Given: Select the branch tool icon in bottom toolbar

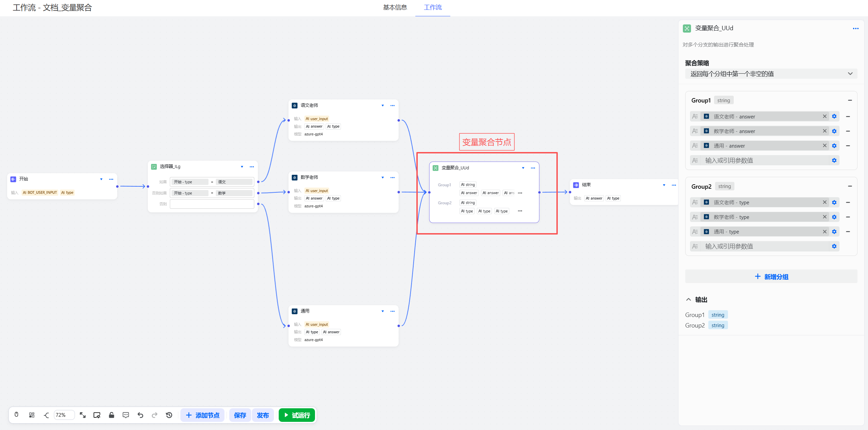Looking at the screenshot, I should coord(46,415).
